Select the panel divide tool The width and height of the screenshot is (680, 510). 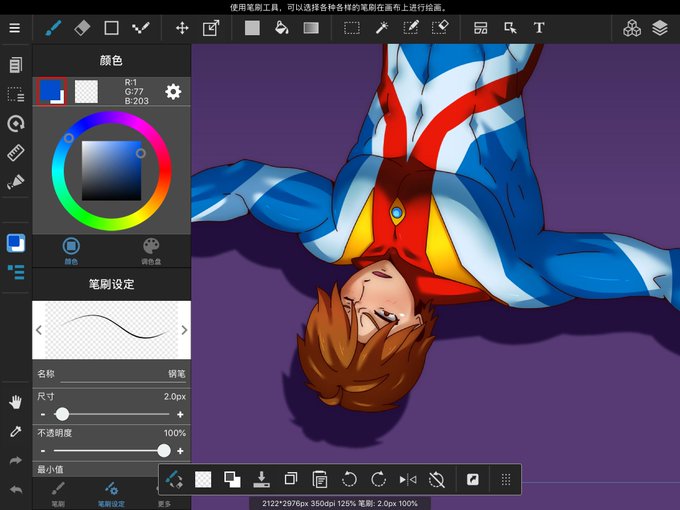[x=481, y=28]
